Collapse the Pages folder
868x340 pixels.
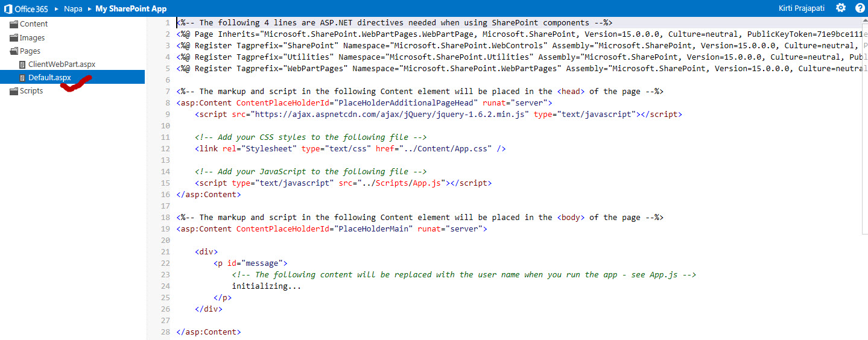tap(30, 51)
